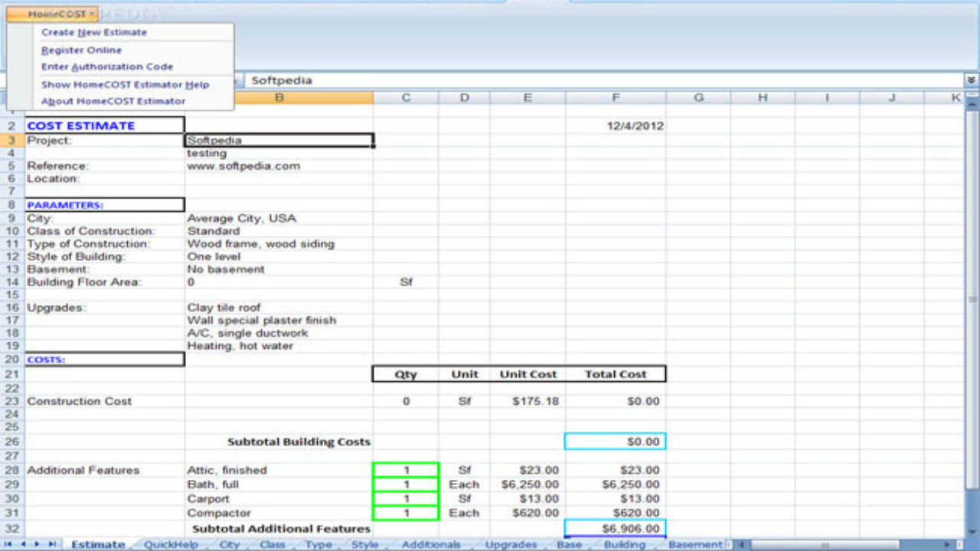This screenshot has width=980, height=551.
Task: Jump to last sheet tab arrow
Action: [52, 544]
